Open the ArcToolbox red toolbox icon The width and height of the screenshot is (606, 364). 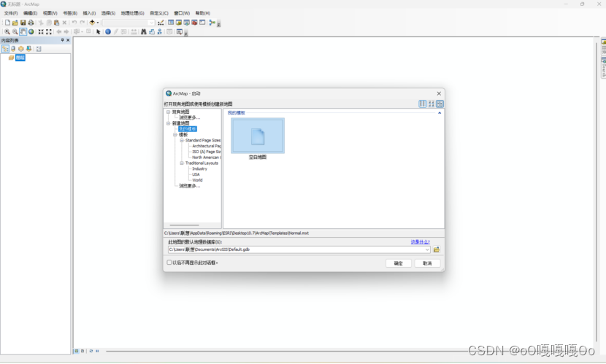(x=194, y=23)
